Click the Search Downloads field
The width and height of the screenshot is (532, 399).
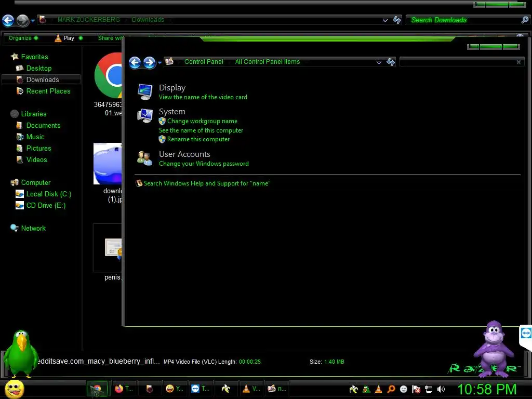pos(463,20)
